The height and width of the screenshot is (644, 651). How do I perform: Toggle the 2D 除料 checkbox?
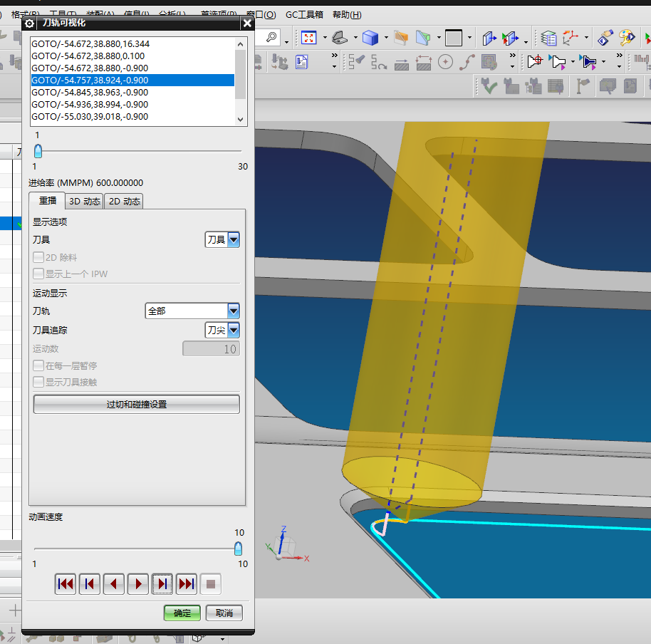[38, 258]
